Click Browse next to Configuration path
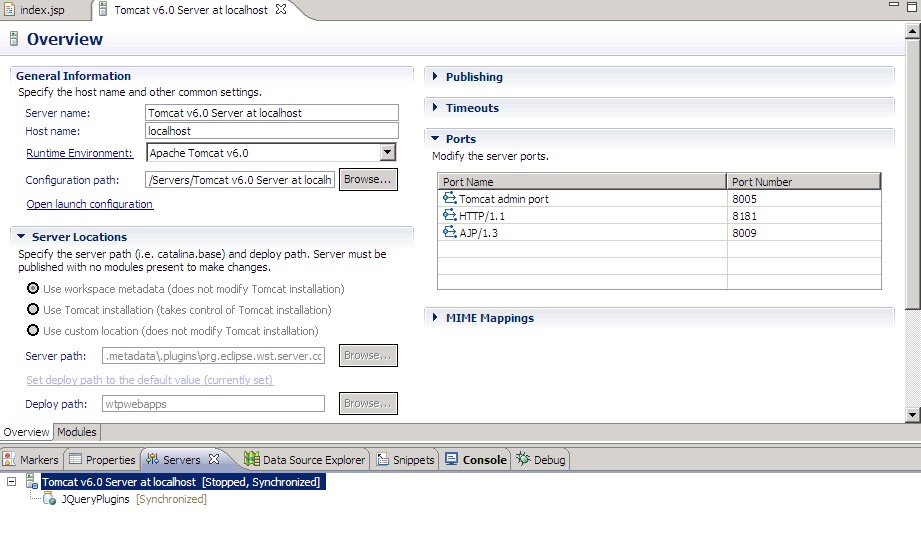Image resolution: width=921 pixels, height=559 pixels. click(x=368, y=180)
